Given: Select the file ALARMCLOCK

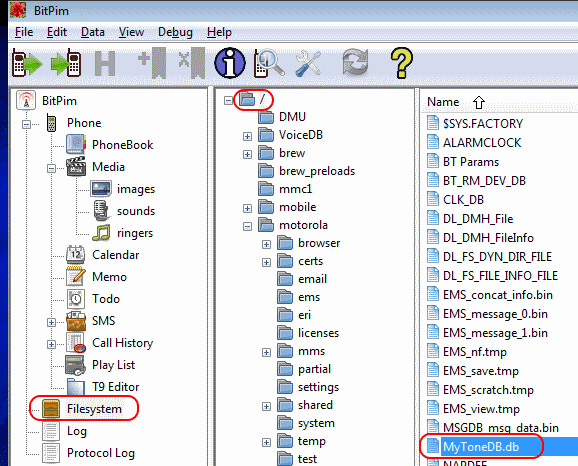Looking at the screenshot, I should pyautogui.click(x=482, y=143).
